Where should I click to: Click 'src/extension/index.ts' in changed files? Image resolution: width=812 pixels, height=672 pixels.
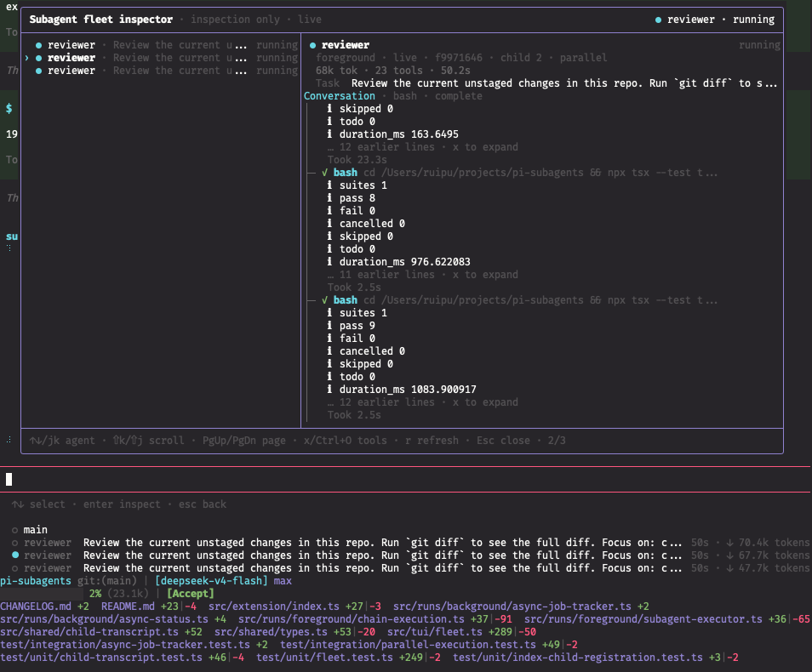click(x=274, y=607)
